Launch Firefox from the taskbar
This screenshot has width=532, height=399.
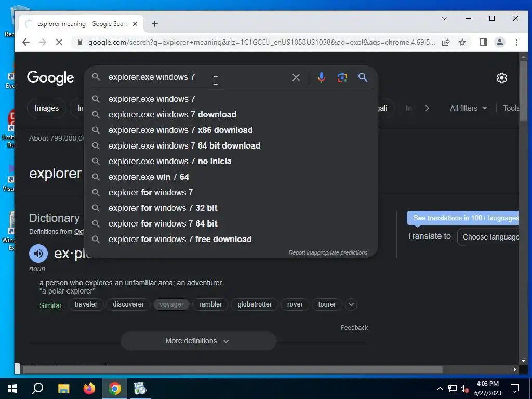pyautogui.click(x=89, y=389)
